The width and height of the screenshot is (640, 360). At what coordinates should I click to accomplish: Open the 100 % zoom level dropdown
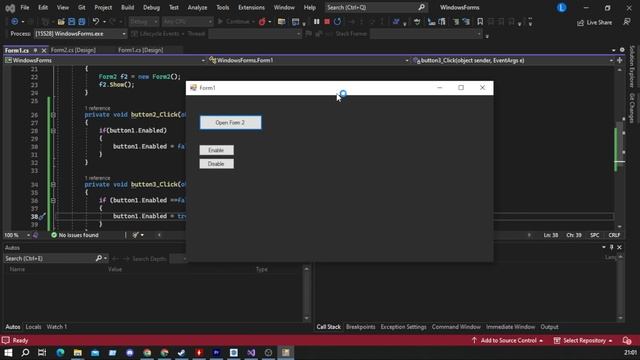[x=17, y=235]
